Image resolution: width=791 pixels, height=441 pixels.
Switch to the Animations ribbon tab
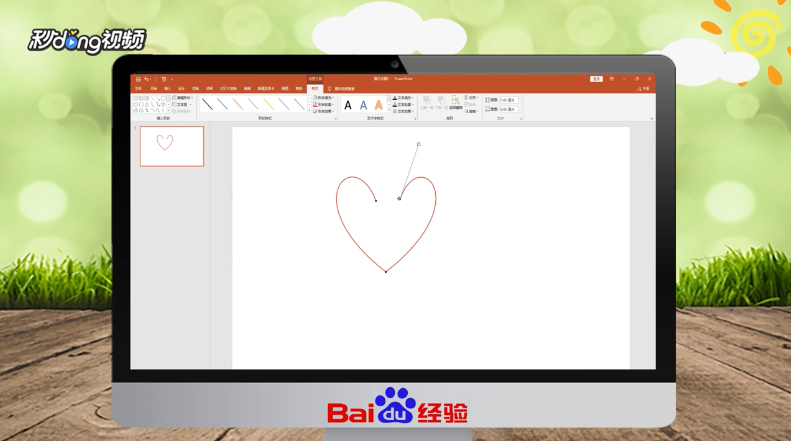pos(209,88)
